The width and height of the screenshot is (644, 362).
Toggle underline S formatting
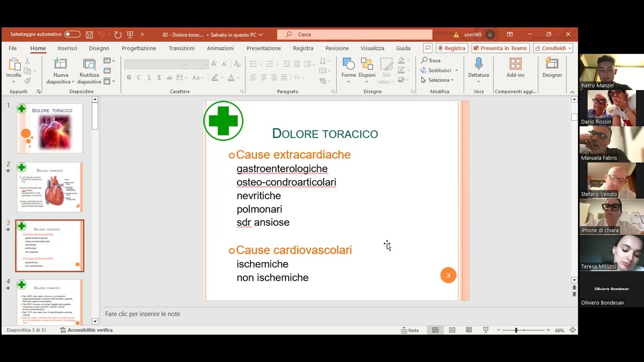149,77
